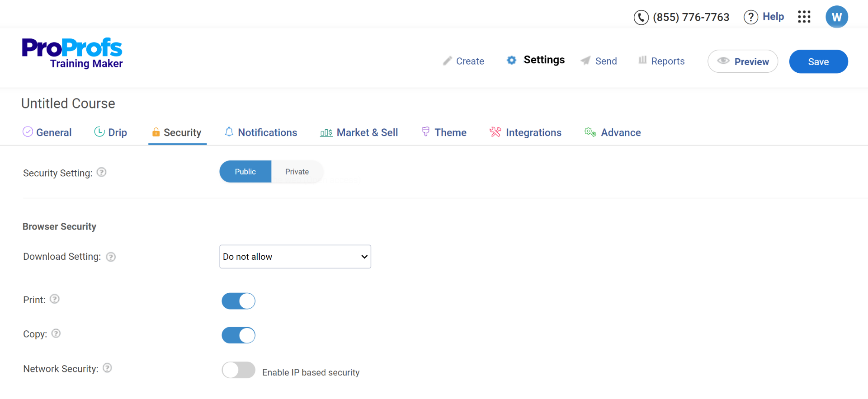Click the eye icon in Preview button
868x399 pixels.
point(723,61)
